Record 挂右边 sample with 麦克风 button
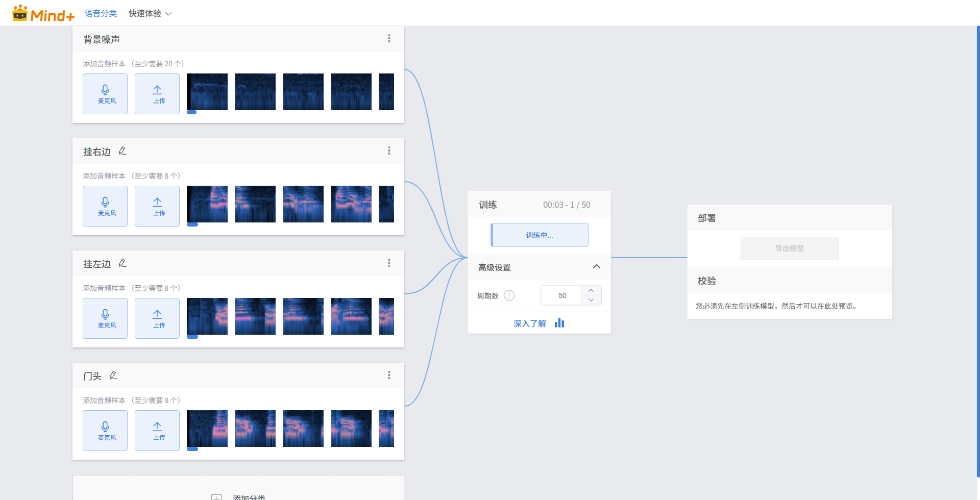Viewport: 980px width, 500px height. (105, 206)
